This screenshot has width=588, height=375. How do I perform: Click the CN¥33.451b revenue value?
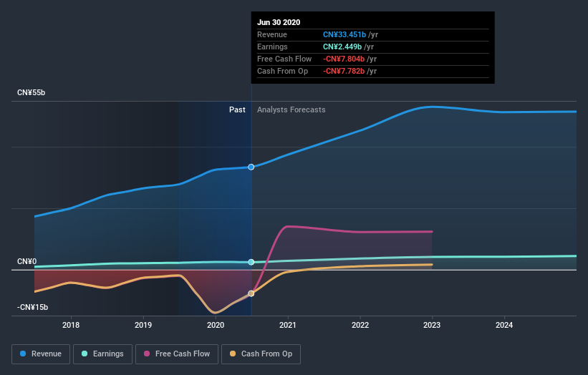pyautogui.click(x=344, y=34)
